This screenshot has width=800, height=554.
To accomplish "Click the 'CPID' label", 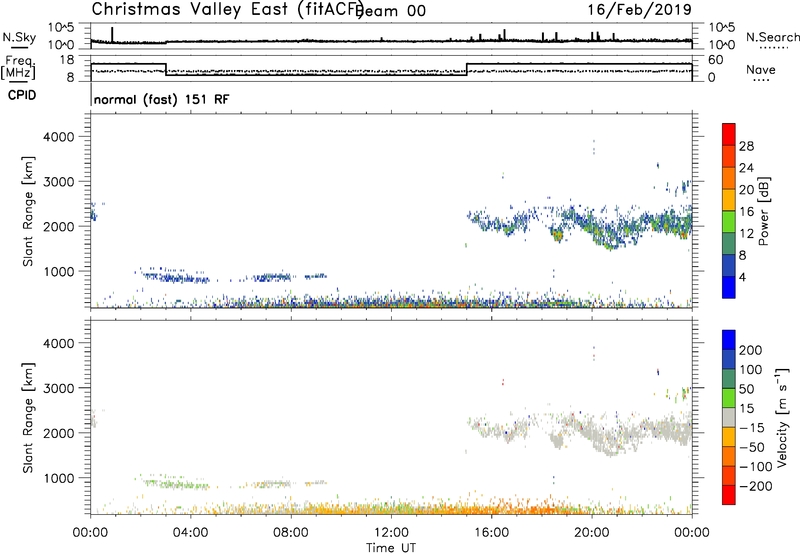I will tap(22, 95).
